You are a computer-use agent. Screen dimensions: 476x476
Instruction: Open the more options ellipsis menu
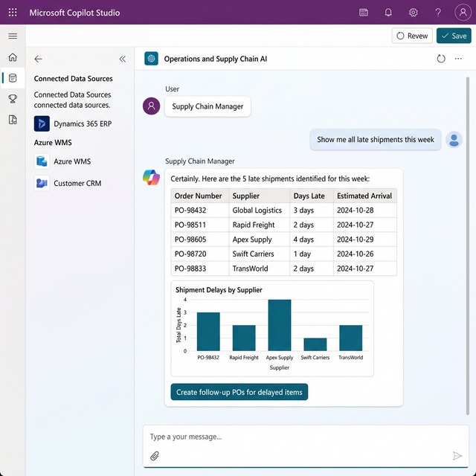click(458, 59)
